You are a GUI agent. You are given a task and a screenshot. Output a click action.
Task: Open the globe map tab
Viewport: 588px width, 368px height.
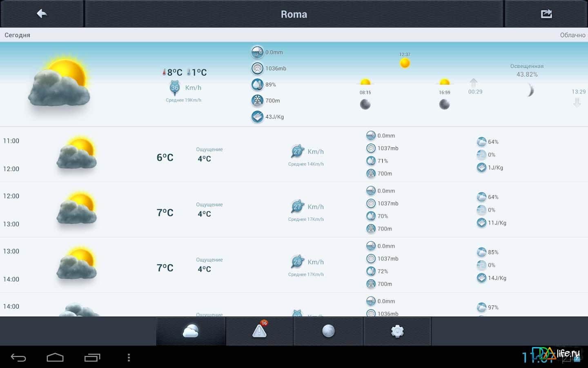click(328, 331)
